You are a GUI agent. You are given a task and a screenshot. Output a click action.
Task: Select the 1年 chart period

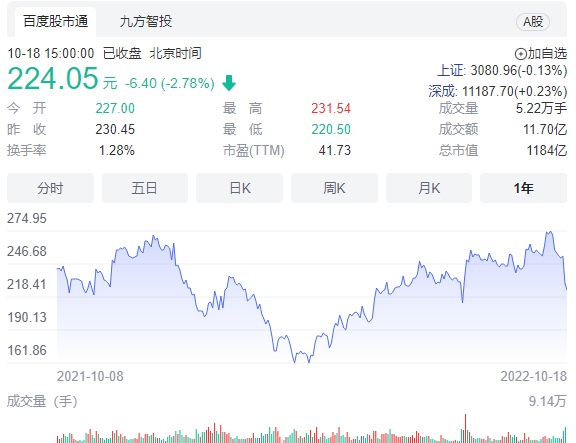(523, 188)
